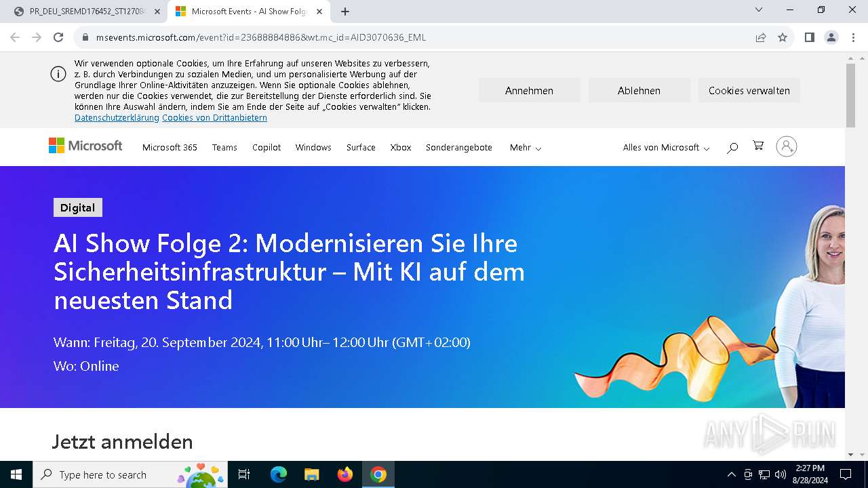Open the Datenschutzerklärung link

(x=117, y=117)
